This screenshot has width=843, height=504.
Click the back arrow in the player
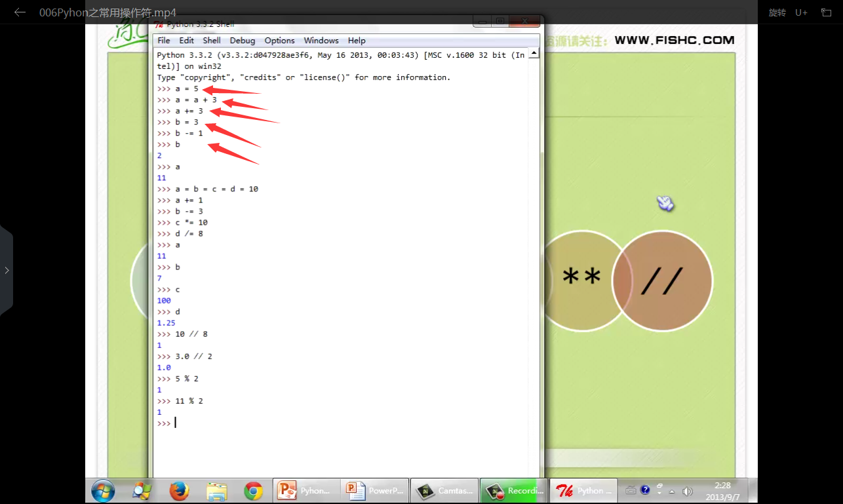click(20, 12)
